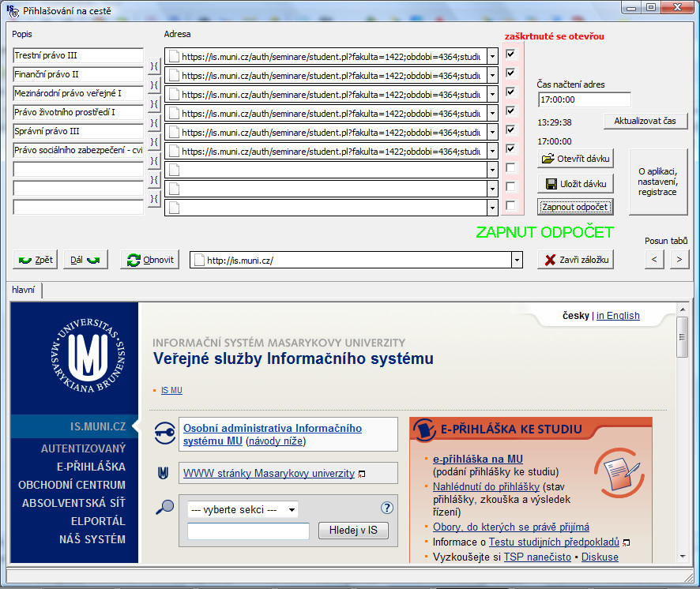Image resolution: width=700 pixels, height=589 pixels.
Task: Open address dropdown for Mezinárodní právo veřejné row
Action: (492, 95)
